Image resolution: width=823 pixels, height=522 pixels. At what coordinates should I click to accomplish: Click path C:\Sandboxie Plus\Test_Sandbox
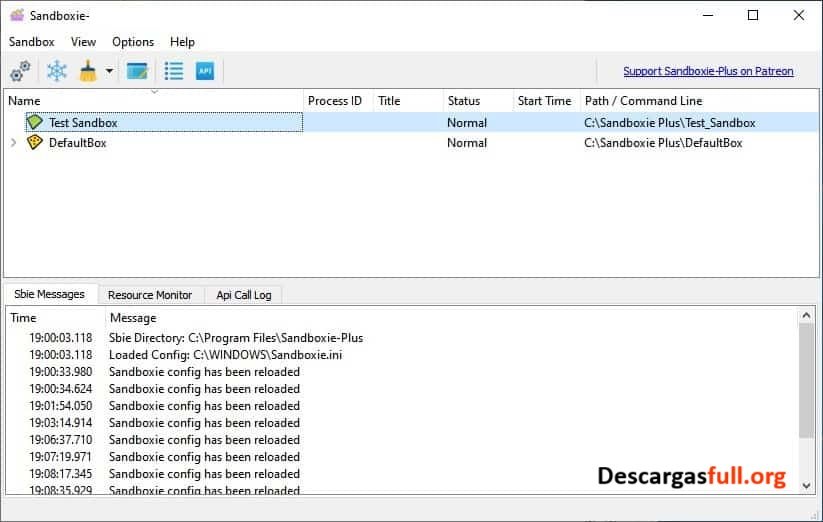tap(669, 122)
